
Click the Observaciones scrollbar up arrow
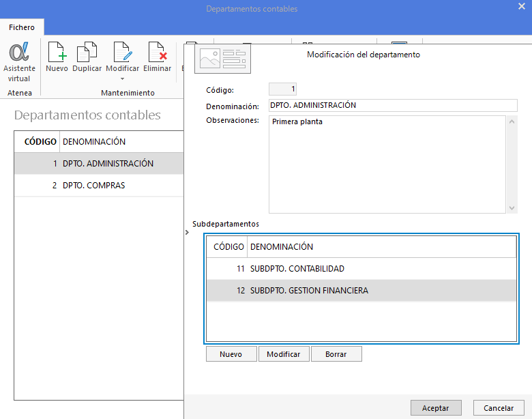pos(512,121)
